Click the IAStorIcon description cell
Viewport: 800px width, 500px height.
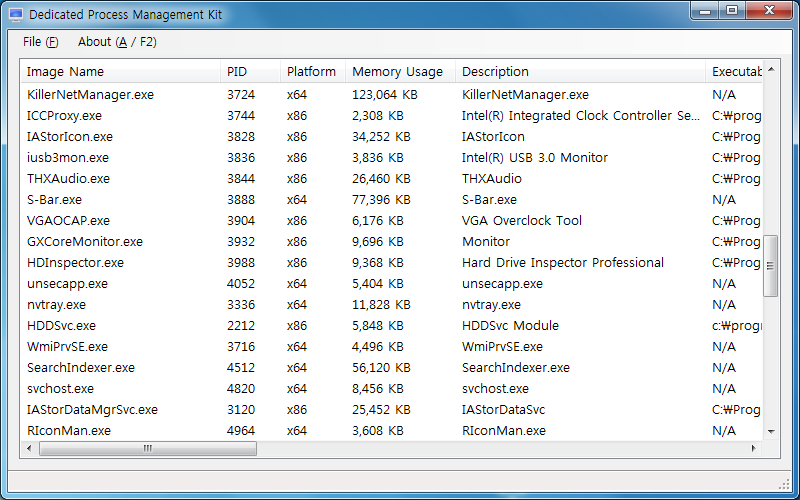coord(493,137)
